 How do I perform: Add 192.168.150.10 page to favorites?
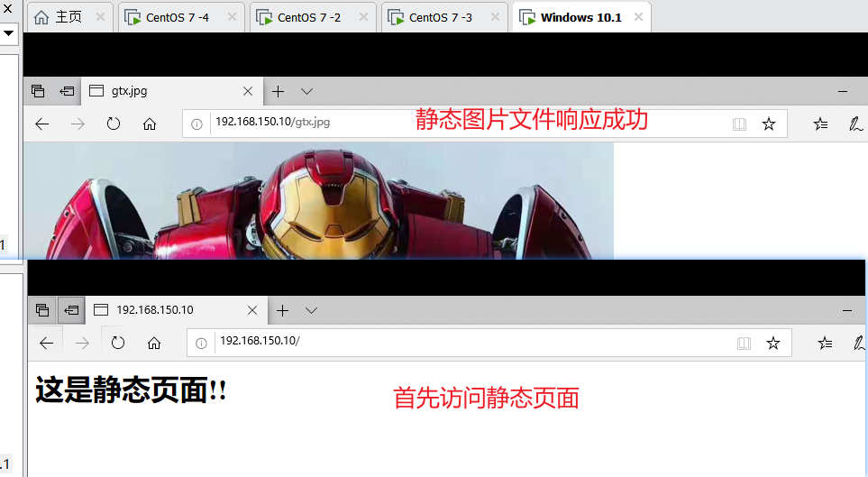(772, 344)
